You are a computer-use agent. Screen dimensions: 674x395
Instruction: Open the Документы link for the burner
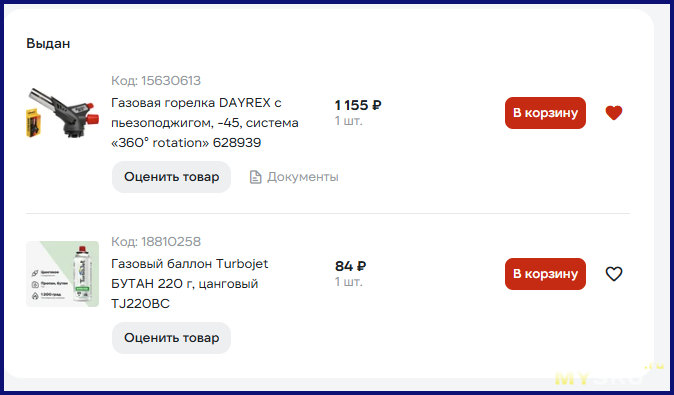click(x=294, y=177)
